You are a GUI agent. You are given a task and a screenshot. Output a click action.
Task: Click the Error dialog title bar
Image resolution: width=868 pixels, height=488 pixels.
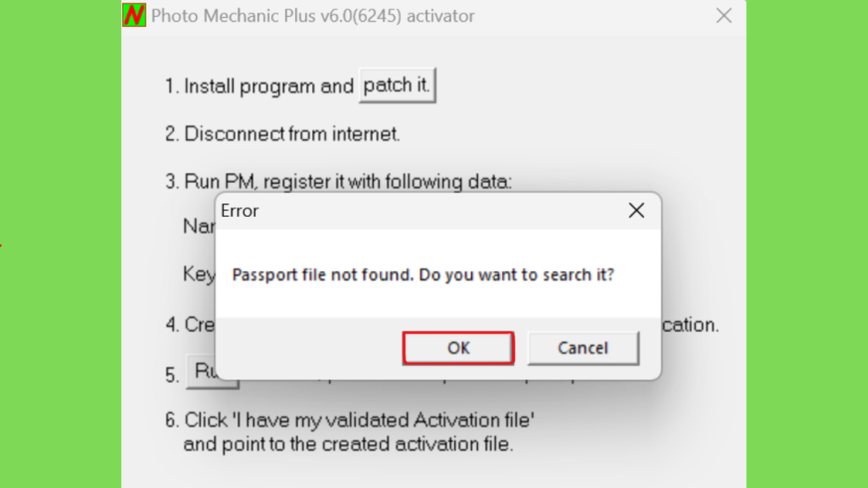[x=420, y=211]
